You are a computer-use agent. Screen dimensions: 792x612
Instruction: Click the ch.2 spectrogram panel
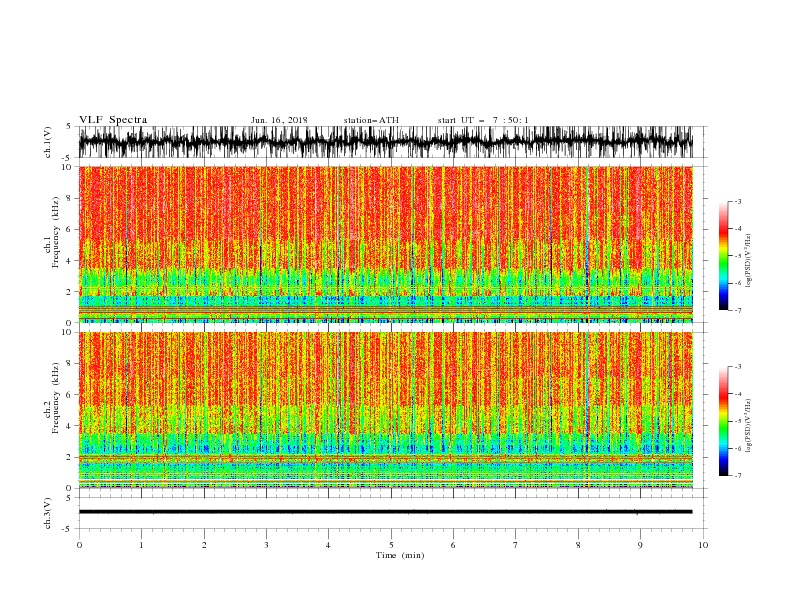386,410
